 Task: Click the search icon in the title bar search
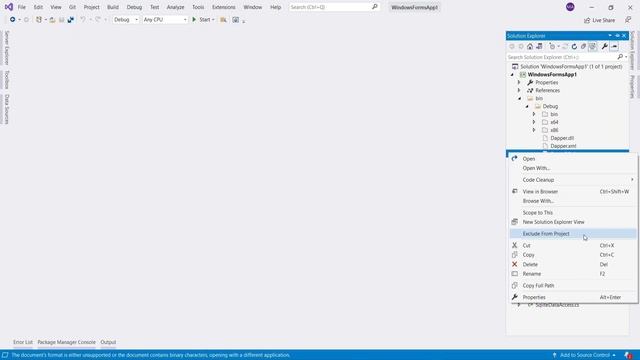pyautogui.click(x=375, y=7)
